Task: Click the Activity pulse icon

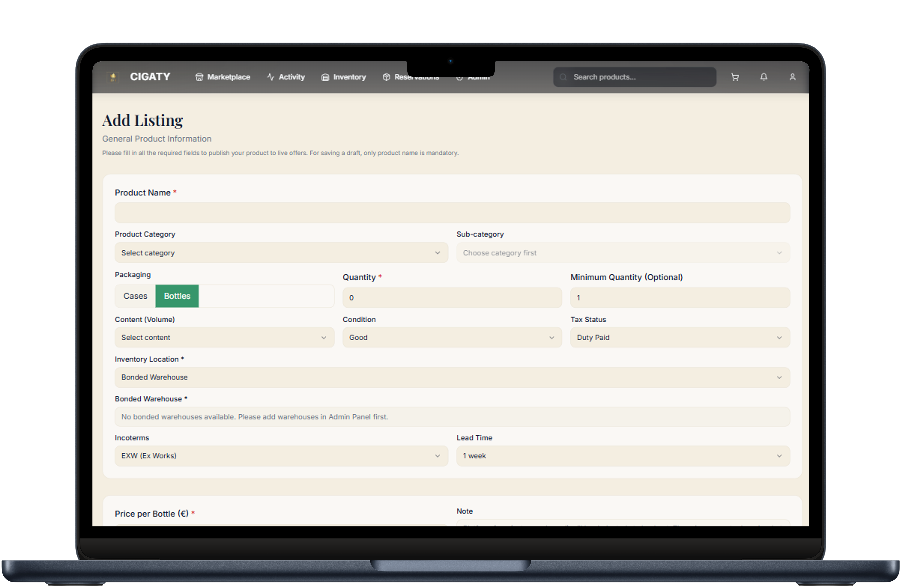Action: 271,77
